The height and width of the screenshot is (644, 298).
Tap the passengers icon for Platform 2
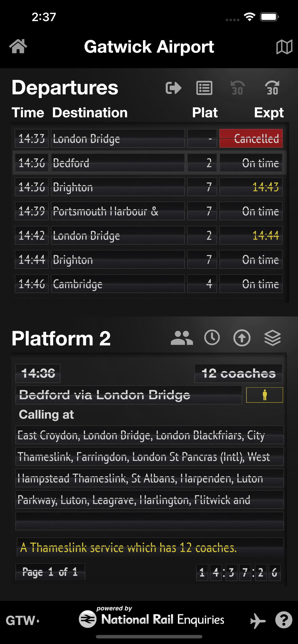(x=182, y=338)
